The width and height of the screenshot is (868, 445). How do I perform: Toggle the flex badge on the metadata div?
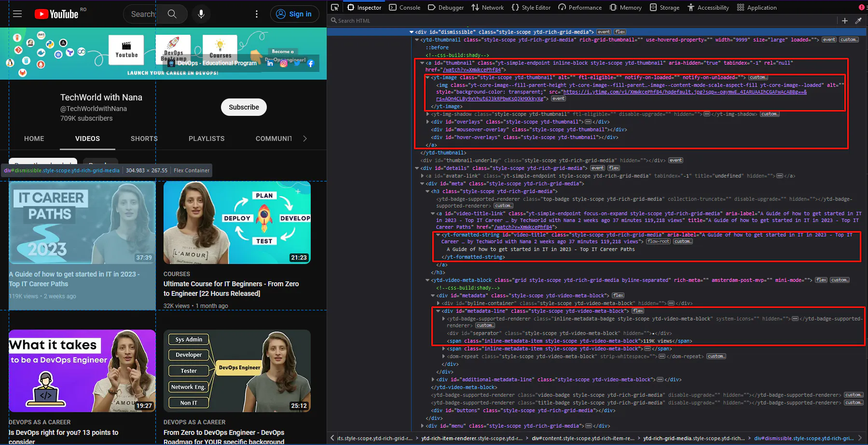click(x=618, y=295)
